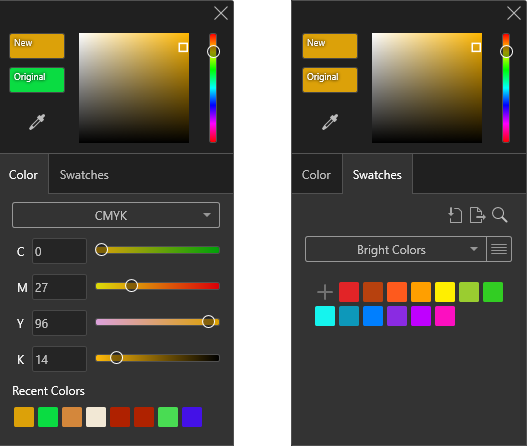Choose the violet magenta Bright Colors swatch
The width and height of the screenshot is (527, 446).
421,316
